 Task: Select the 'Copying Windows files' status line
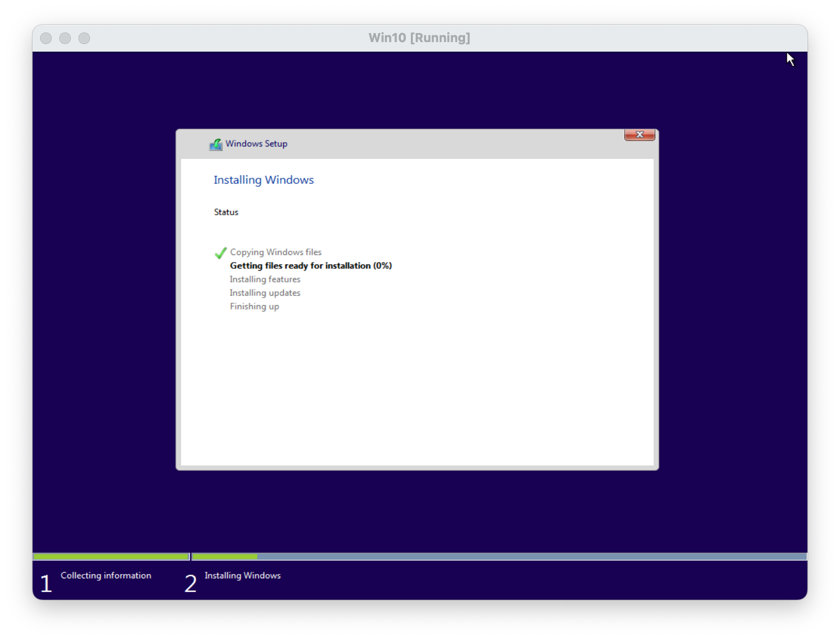[276, 252]
